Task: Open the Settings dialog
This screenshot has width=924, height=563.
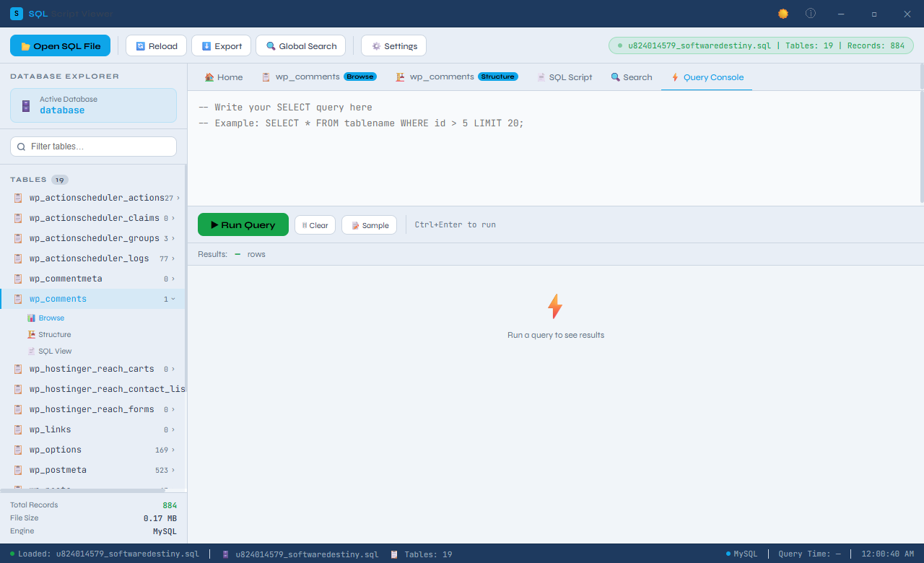Action: click(x=394, y=45)
